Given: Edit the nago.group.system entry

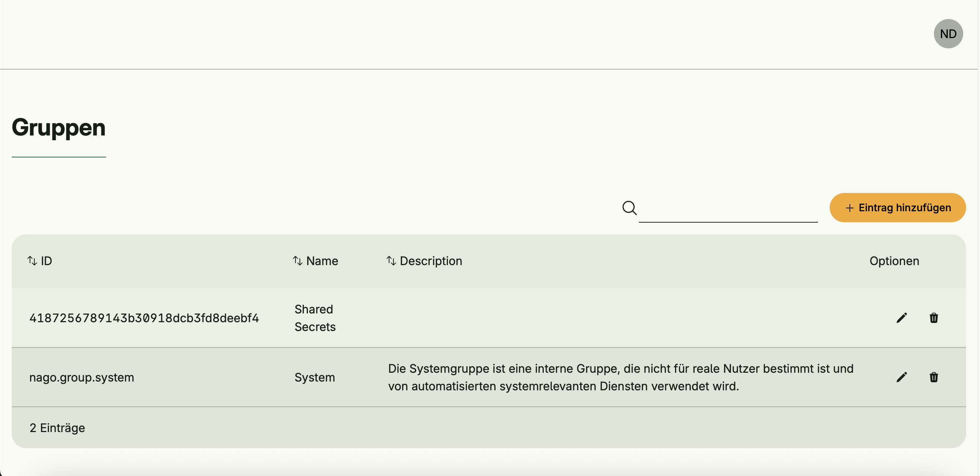Looking at the screenshot, I should (x=901, y=378).
